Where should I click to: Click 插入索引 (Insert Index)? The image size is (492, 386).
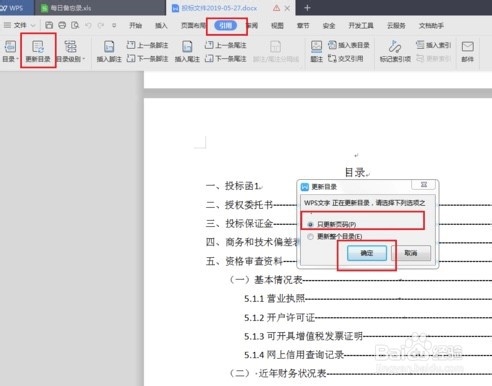433,45
